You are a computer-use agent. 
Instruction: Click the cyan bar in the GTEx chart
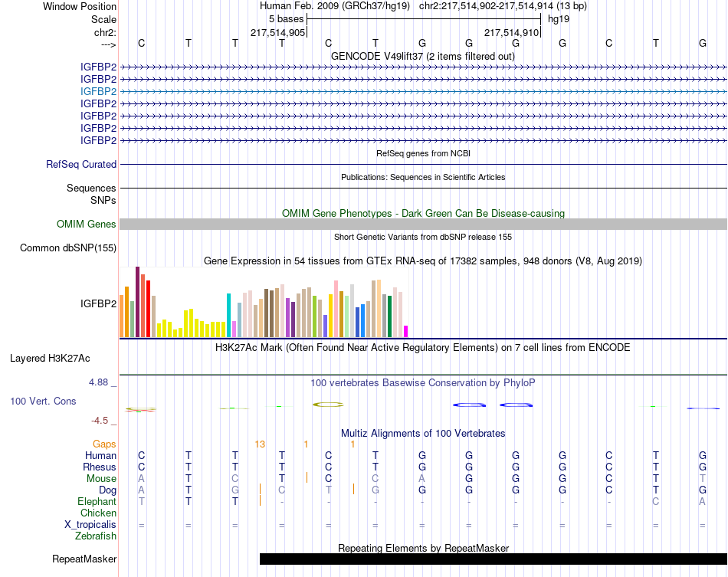click(x=228, y=315)
